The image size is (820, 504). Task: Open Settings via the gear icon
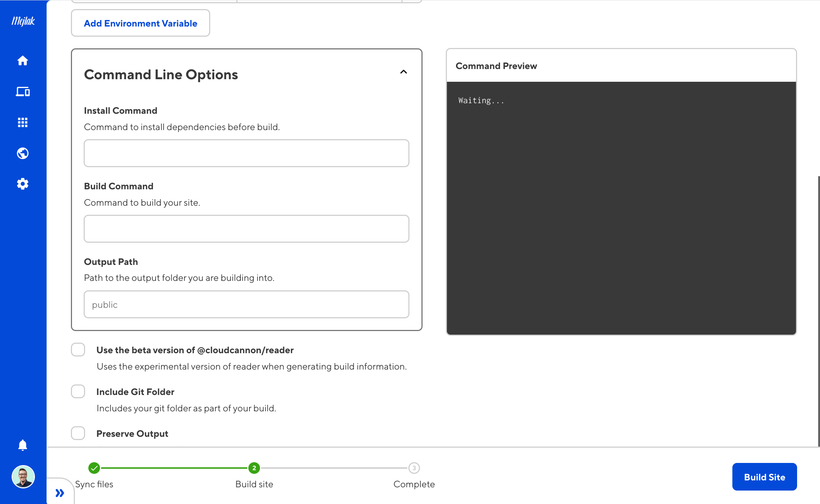pos(23,184)
